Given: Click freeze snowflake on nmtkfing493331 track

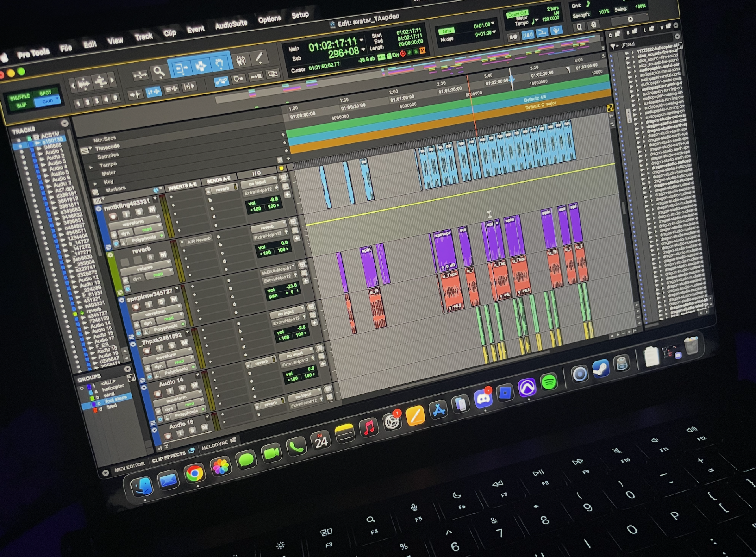Looking at the screenshot, I should point(114,235).
